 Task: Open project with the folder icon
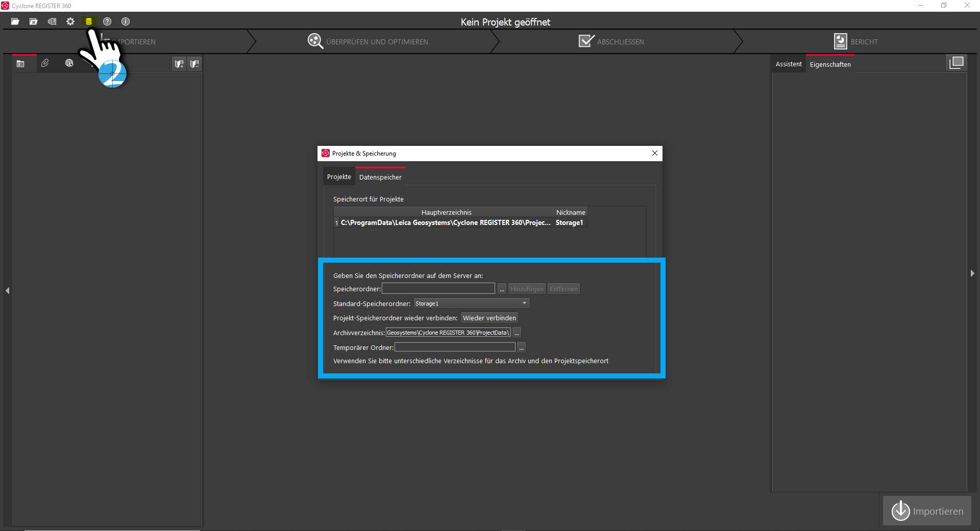click(x=15, y=21)
